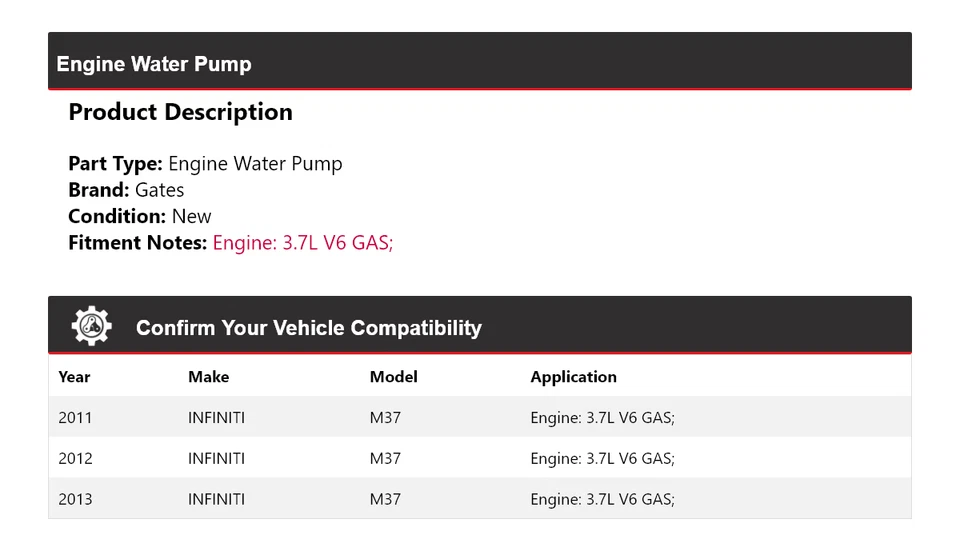Click the red Engine: 3.7L V6 GAS fitment note
This screenshot has height=551, width=960.
pos(303,242)
